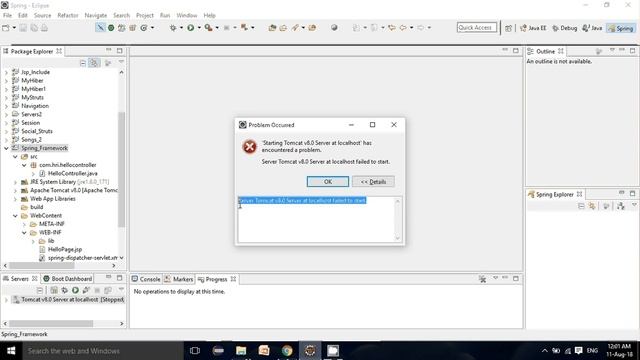
Task: Collapse the src folder in Package Explorer
Action: [15, 157]
